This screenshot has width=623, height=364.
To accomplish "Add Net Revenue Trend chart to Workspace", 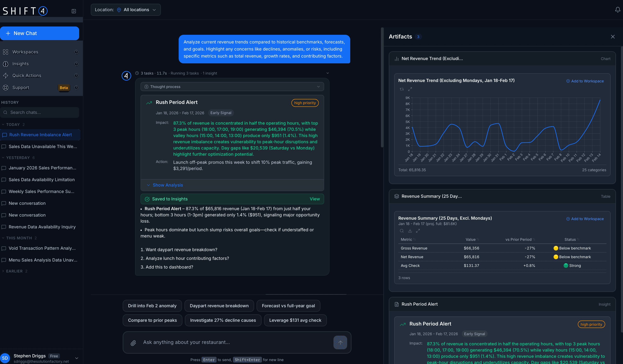I will pos(585,81).
